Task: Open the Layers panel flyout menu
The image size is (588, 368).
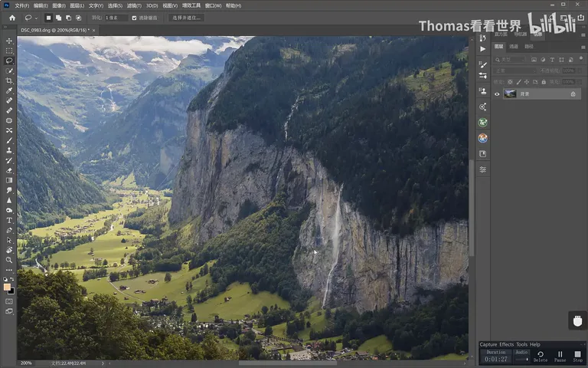Action: pos(583,47)
